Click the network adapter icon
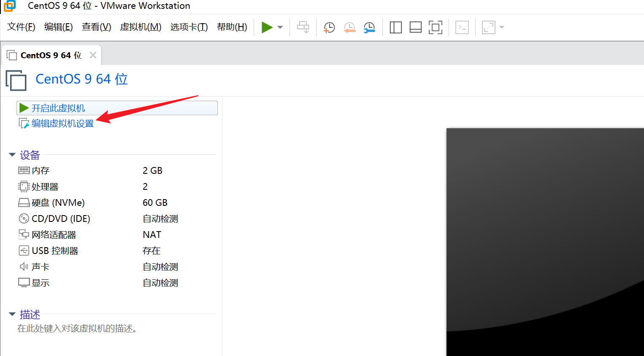The image size is (644, 356). 24,235
